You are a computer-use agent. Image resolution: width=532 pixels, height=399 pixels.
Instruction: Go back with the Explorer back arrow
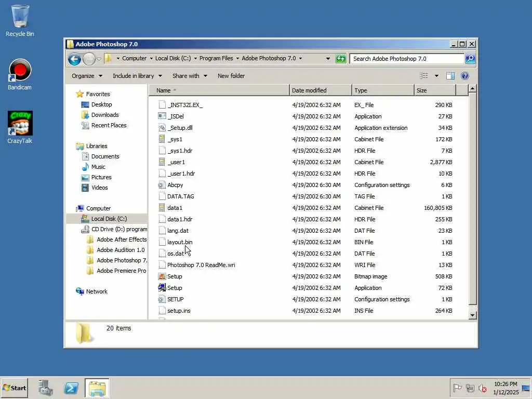point(74,59)
